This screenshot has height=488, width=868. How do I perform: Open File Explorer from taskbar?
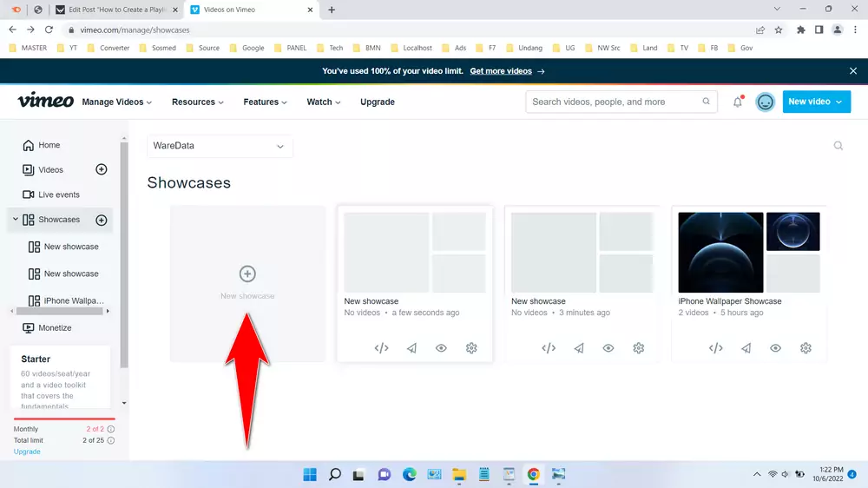pos(459,475)
